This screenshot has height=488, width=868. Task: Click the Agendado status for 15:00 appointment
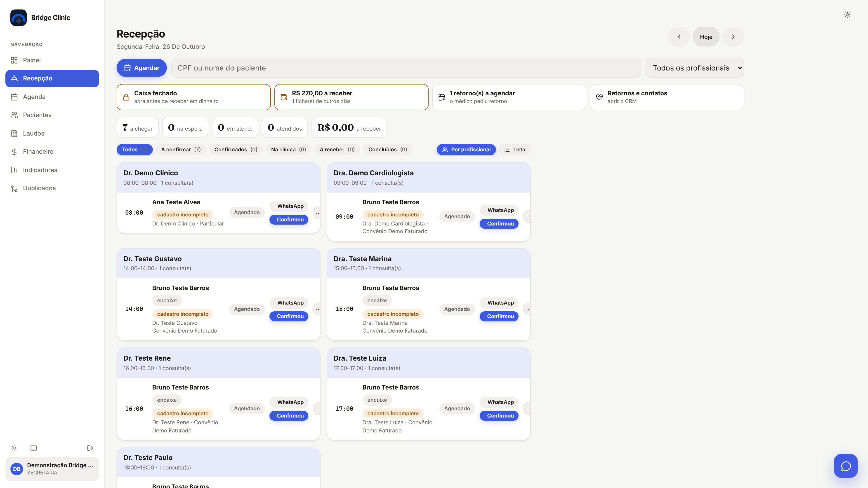pyautogui.click(x=457, y=309)
